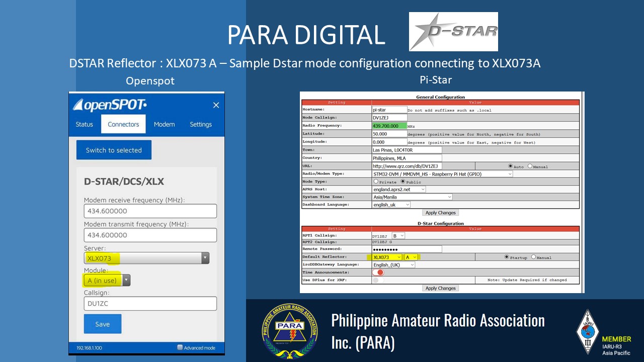Open the System Time Zone dropdown
644x362 pixels.
pyautogui.click(x=412, y=197)
